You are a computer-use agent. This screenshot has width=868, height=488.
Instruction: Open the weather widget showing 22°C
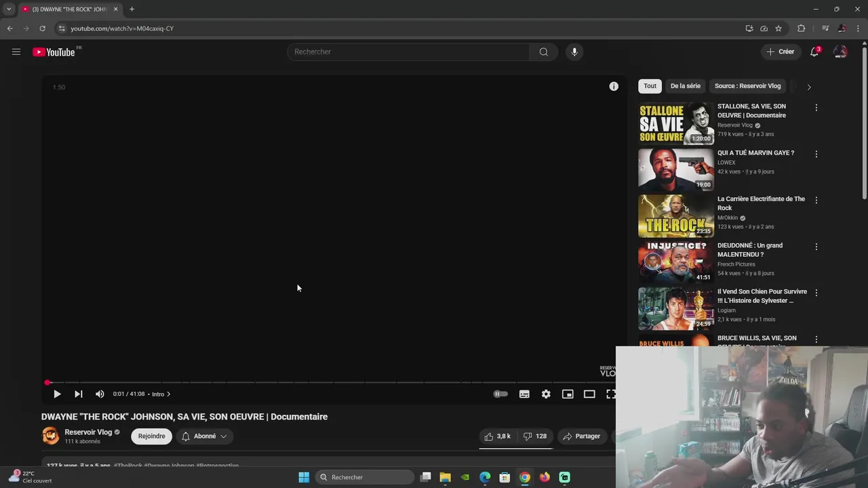(x=31, y=477)
